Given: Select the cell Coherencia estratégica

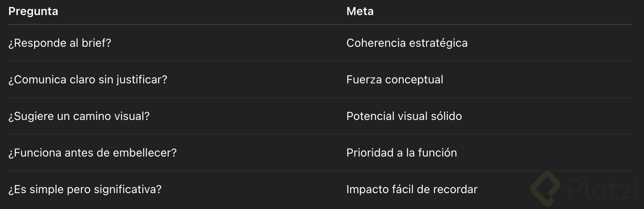Looking at the screenshot, I should point(407,43).
